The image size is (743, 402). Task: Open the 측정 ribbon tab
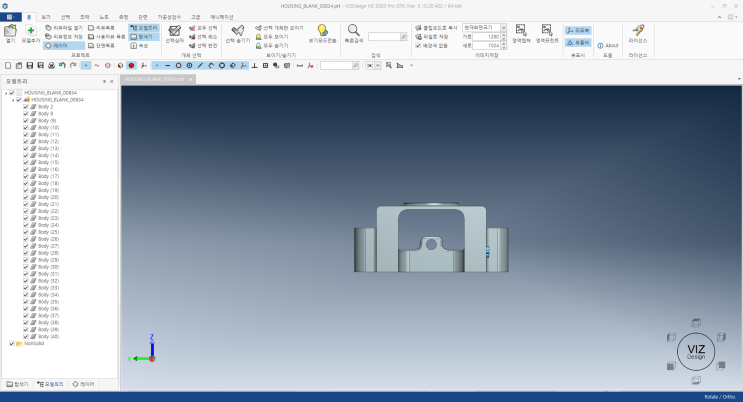[x=123, y=17]
